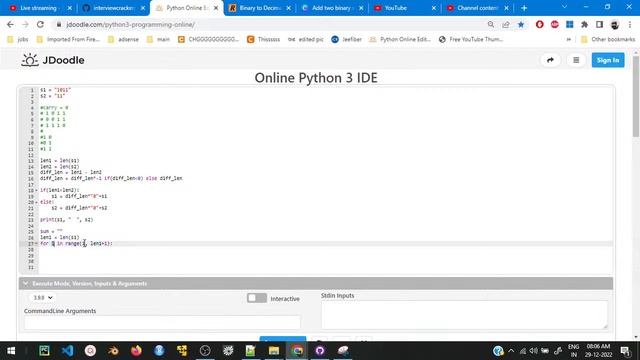Open Blender from the taskbar
640x360 pixels.
pos(113,351)
